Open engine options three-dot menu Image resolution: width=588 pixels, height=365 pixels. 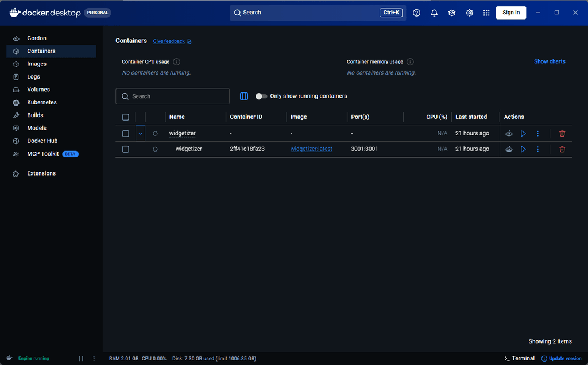coord(94,359)
